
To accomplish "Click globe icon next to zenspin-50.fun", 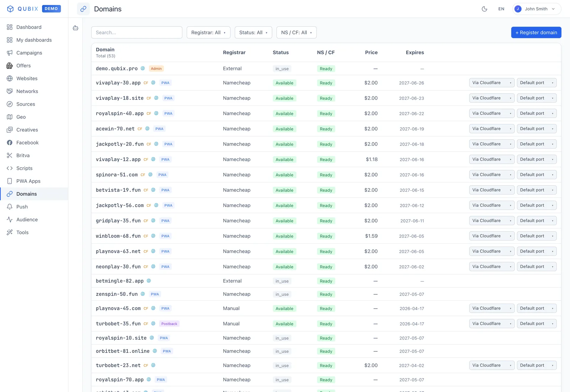I will point(143,294).
